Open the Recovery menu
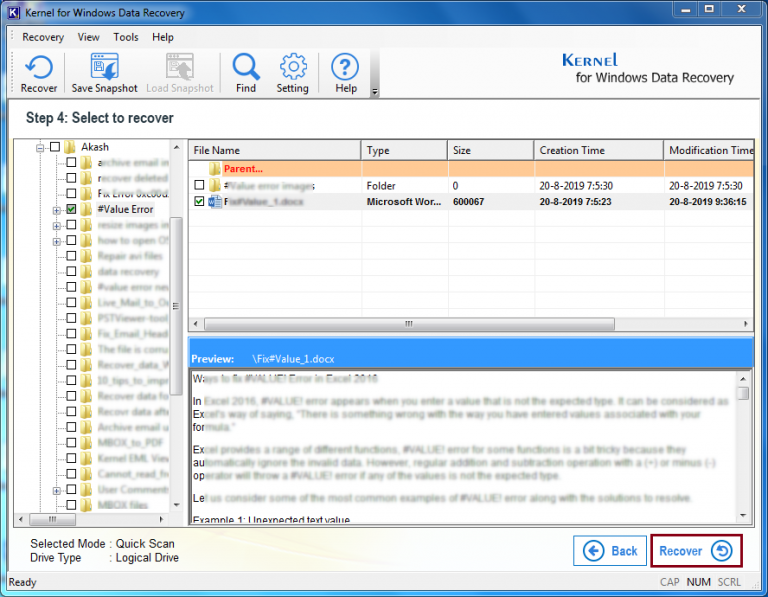768x597 pixels. [43, 37]
